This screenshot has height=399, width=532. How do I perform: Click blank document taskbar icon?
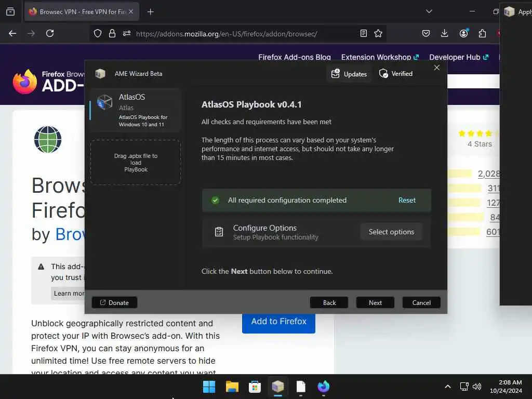tap(301, 387)
